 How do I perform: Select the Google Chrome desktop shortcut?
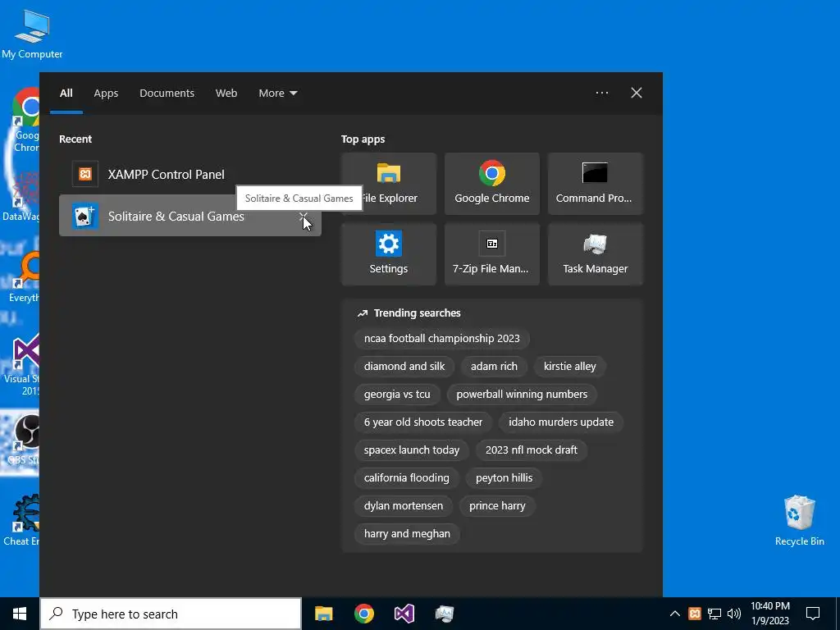point(25,120)
